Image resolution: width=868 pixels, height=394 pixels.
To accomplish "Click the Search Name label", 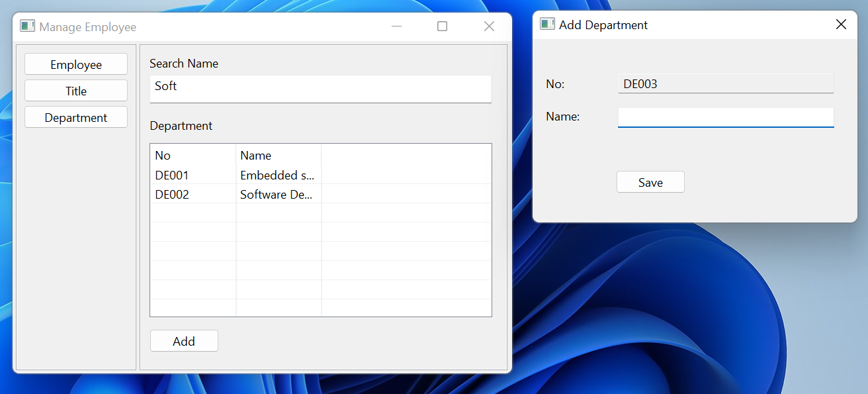I will tap(184, 64).
